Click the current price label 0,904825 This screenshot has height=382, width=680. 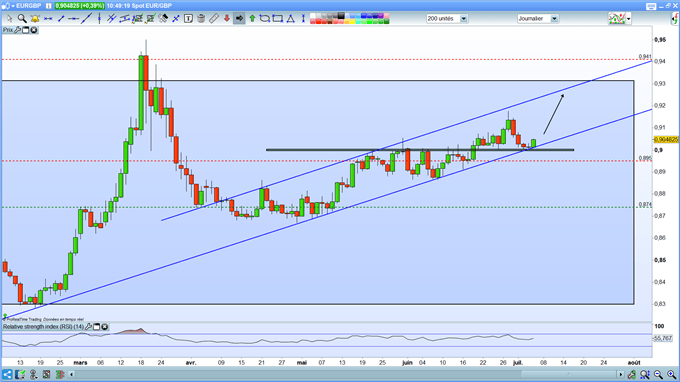pyautogui.click(x=666, y=140)
